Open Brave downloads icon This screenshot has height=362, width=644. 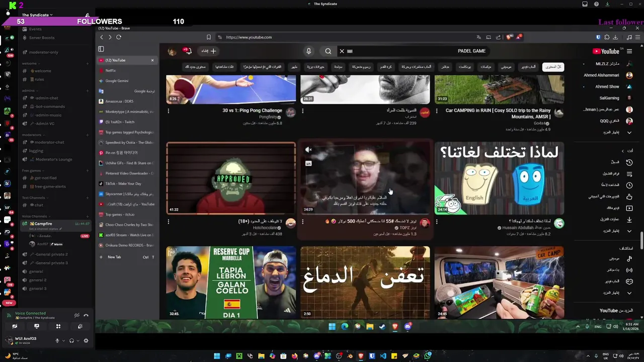click(615, 37)
